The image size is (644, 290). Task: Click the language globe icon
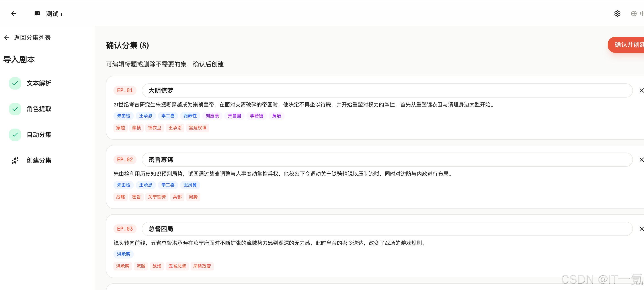[634, 14]
